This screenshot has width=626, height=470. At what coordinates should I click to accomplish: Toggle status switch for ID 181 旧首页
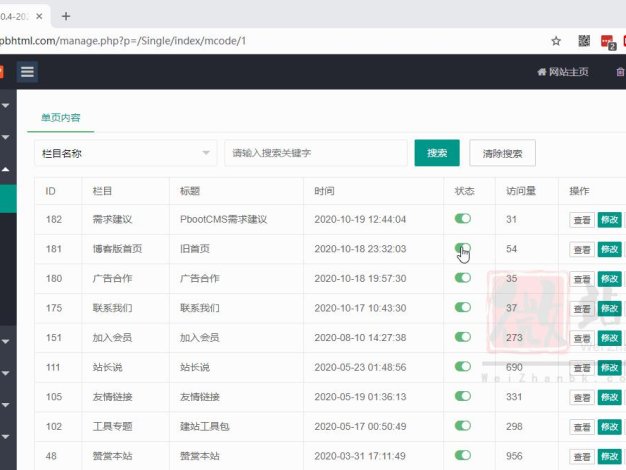point(463,248)
